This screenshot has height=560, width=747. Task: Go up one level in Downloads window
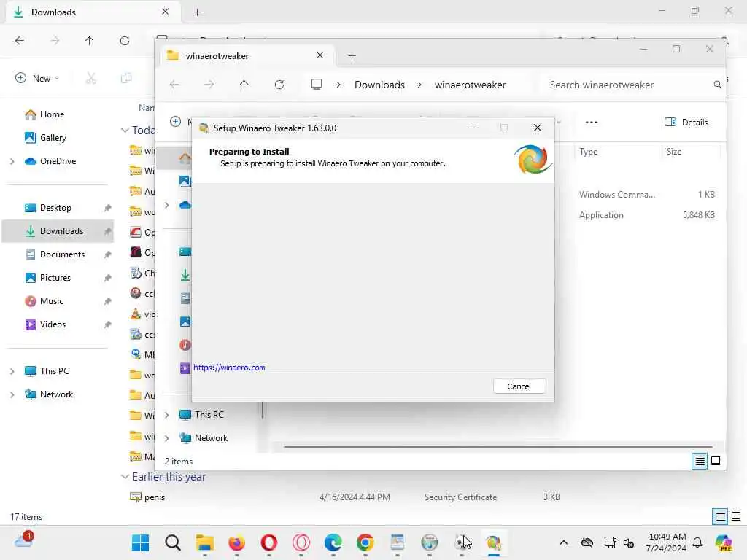[89, 41]
